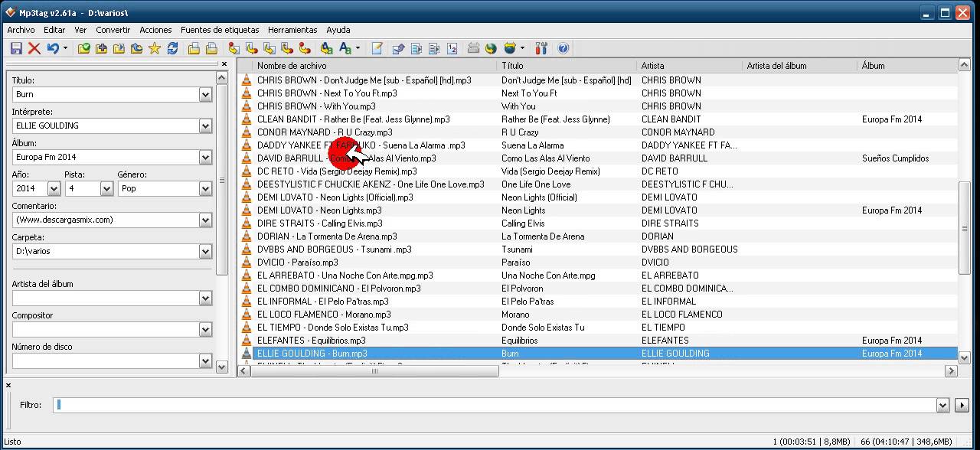Sort by Título column header
980x450 pixels.
click(x=567, y=66)
